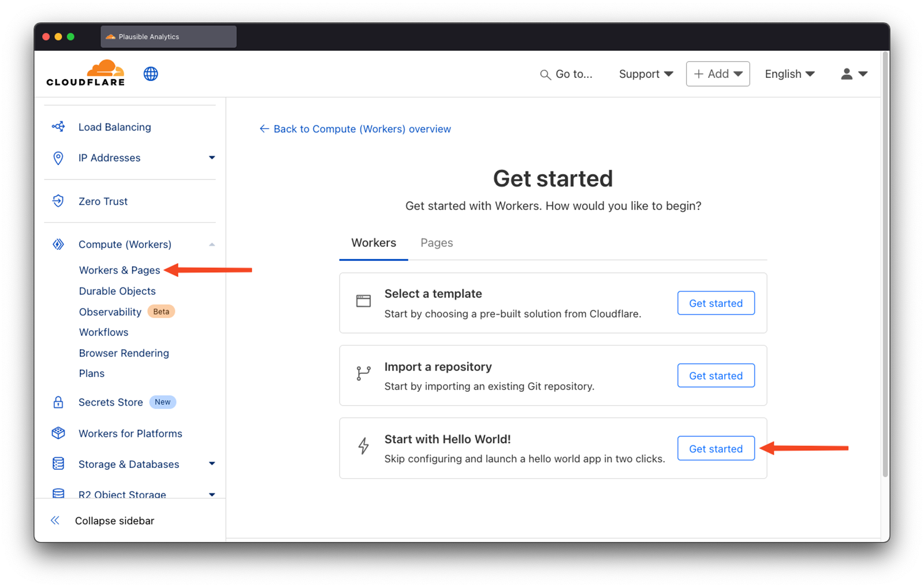The height and width of the screenshot is (588, 924).
Task: Open the Add dropdown
Action: 717,73
